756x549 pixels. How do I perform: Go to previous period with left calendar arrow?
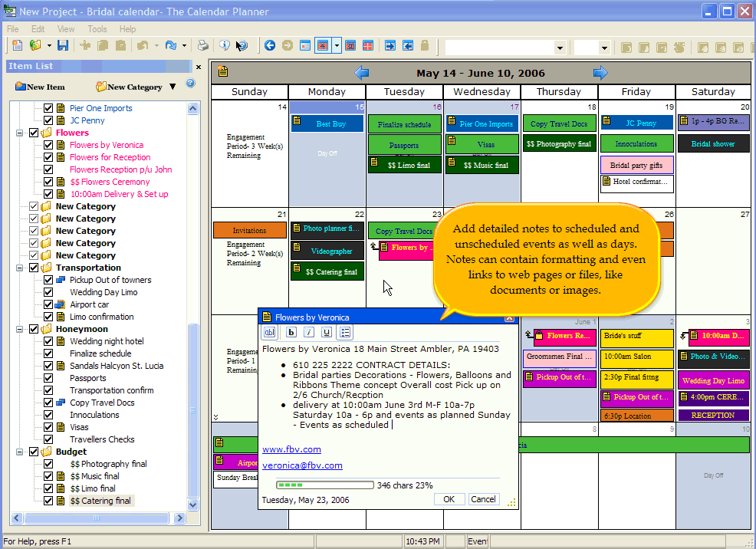point(362,74)
